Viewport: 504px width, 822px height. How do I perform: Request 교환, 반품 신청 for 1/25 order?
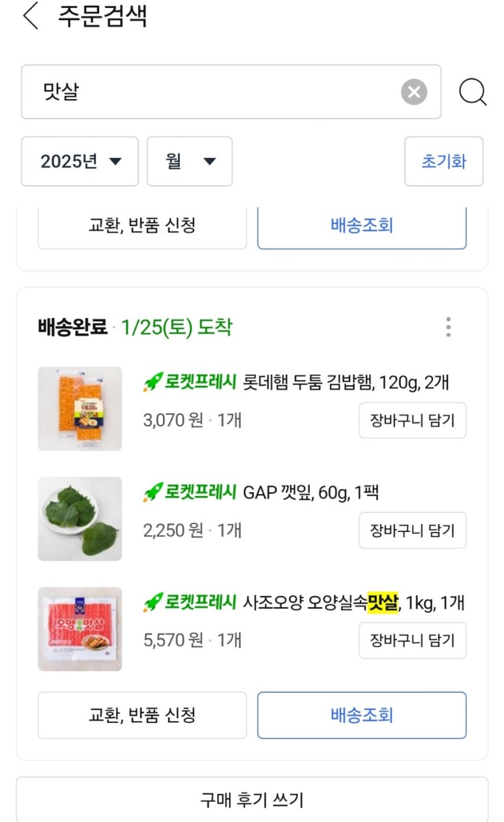[x=142, y=715]
